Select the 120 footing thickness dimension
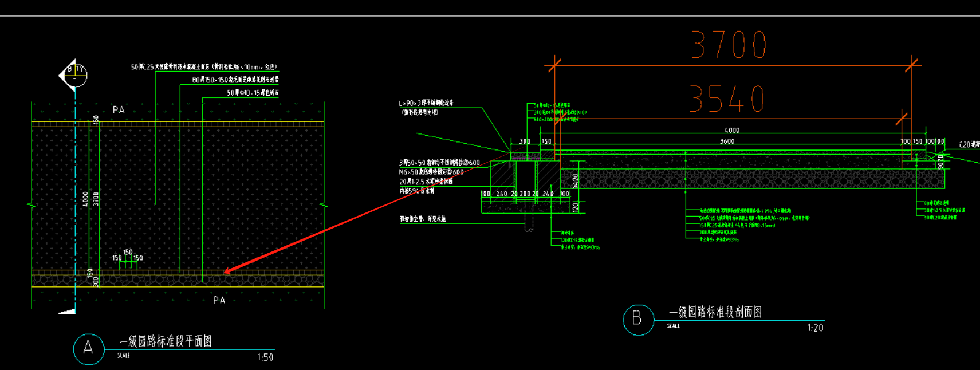 click(x=576, y=206)
